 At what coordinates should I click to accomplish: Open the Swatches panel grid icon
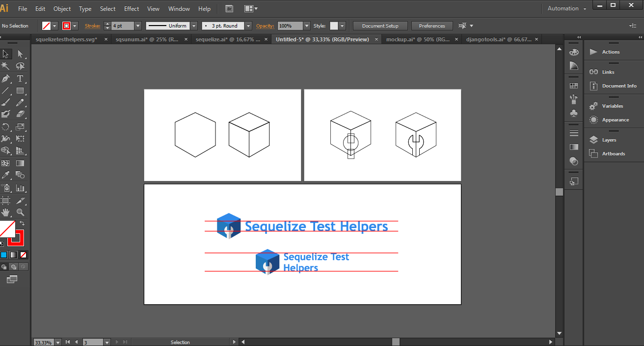574,86
